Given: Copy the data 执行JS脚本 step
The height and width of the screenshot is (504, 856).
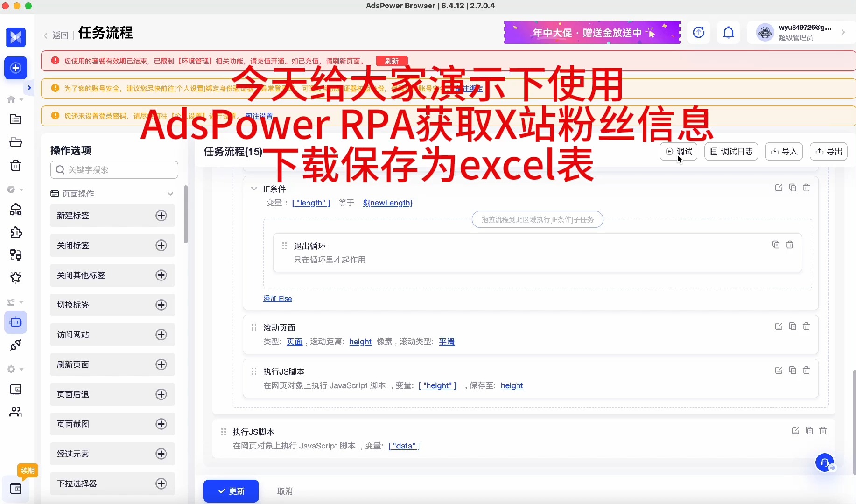Looking at the screenshot, I should click(809, 431).
